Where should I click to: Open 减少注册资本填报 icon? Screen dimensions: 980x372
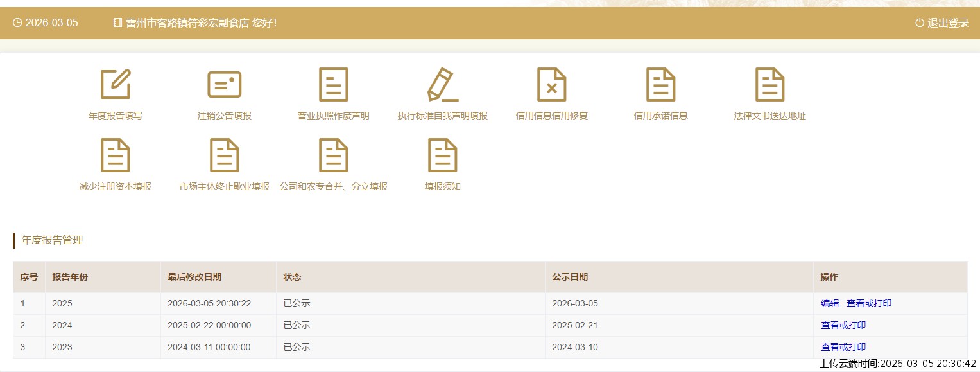point(116,155)
